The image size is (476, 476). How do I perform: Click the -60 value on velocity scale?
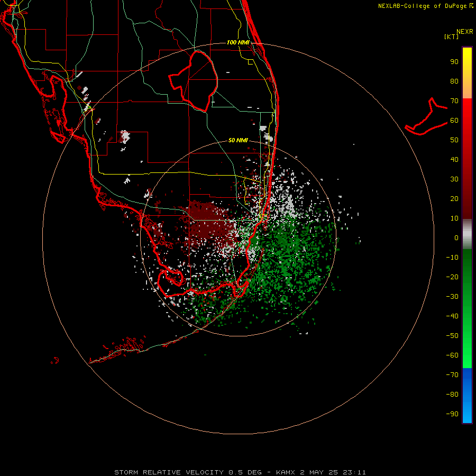[452, 355]
